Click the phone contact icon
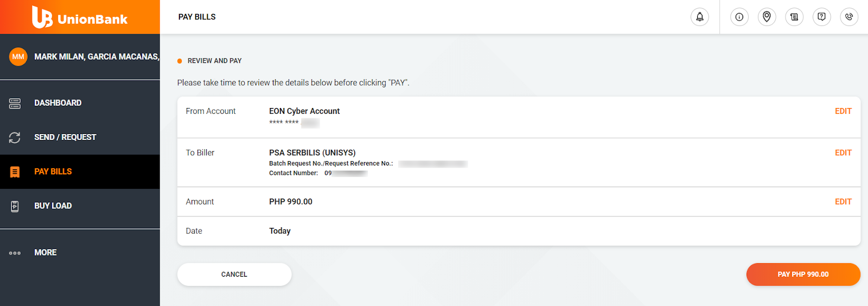Screen dimensions: 868x306 (x=849, y=17)
